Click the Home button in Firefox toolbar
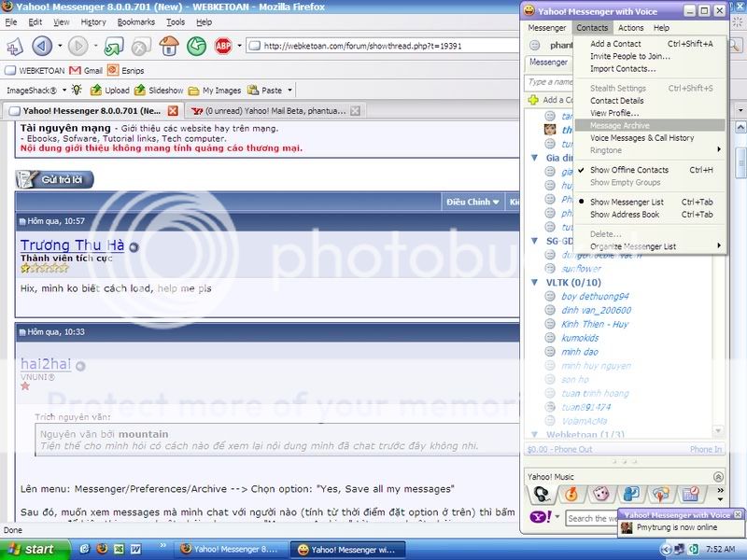Image resolution: width=747 pixels, height=560 pixels. [169, 46]
